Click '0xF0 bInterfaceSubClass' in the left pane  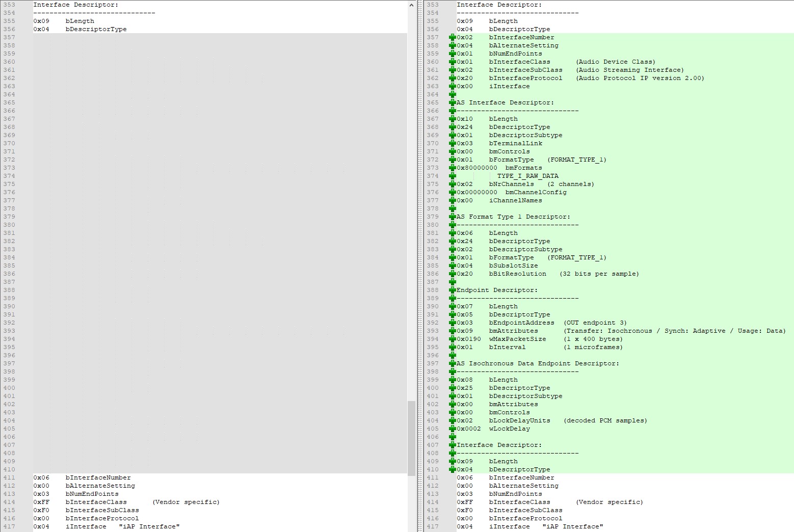point(86,510)
